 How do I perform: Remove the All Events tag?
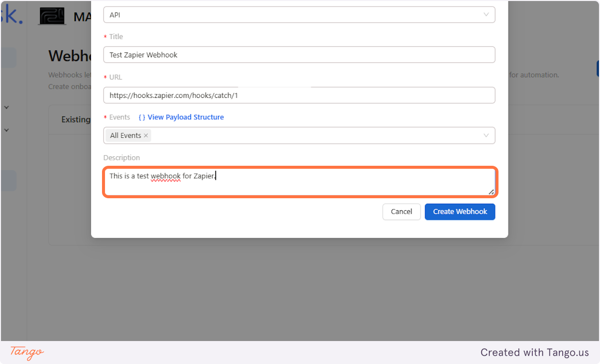(x=146, y=135)
